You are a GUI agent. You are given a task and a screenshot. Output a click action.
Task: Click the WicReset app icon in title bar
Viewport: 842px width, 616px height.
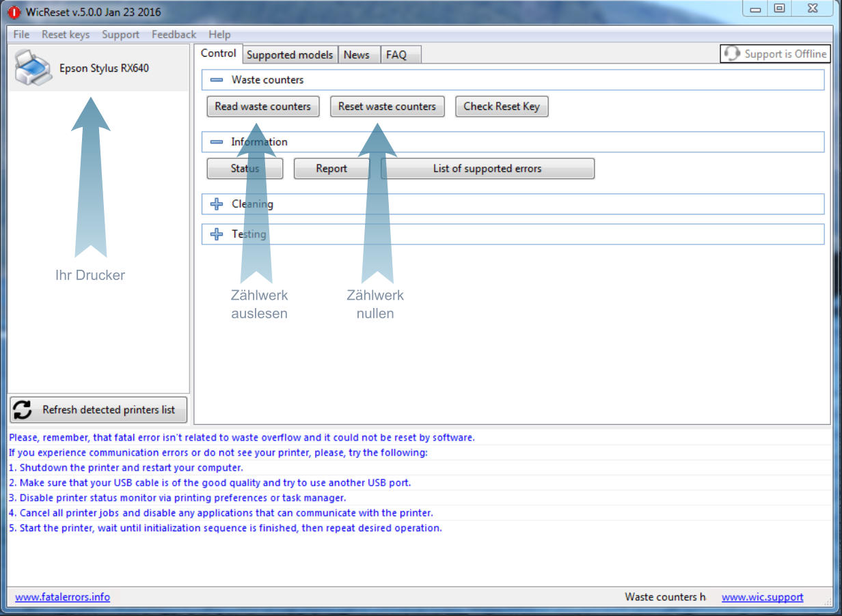14,12
